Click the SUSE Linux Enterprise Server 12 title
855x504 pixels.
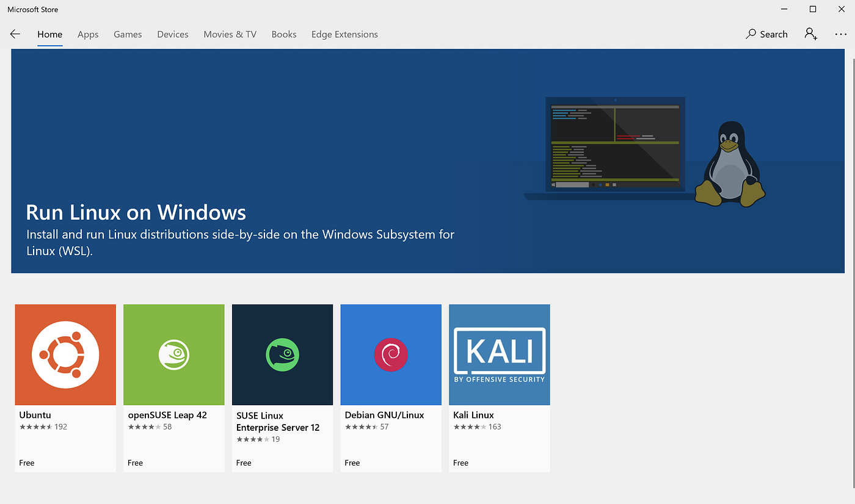coord(278,422)
